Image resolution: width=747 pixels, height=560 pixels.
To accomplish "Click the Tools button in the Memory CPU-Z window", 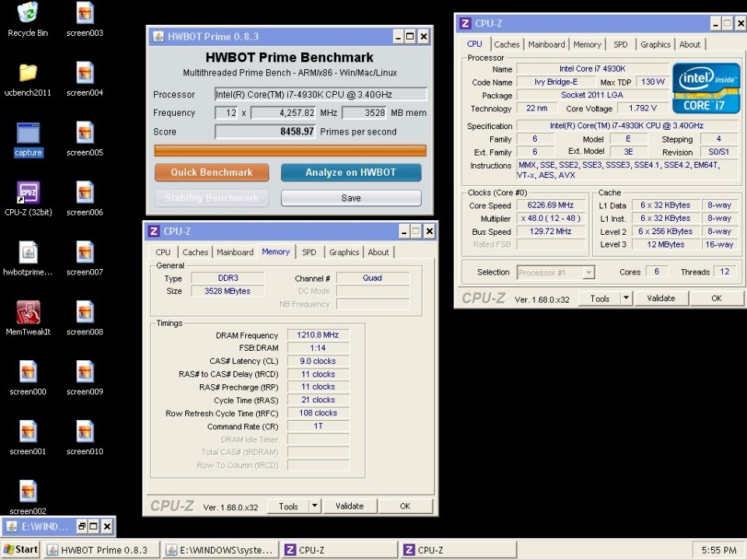I will [x=288, y=506].
